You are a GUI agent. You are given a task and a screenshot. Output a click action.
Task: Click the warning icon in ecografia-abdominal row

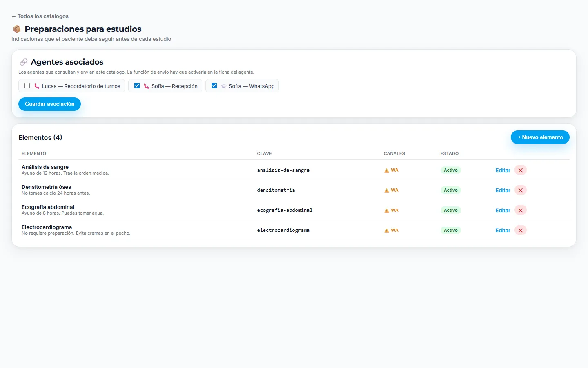point(386,211)
